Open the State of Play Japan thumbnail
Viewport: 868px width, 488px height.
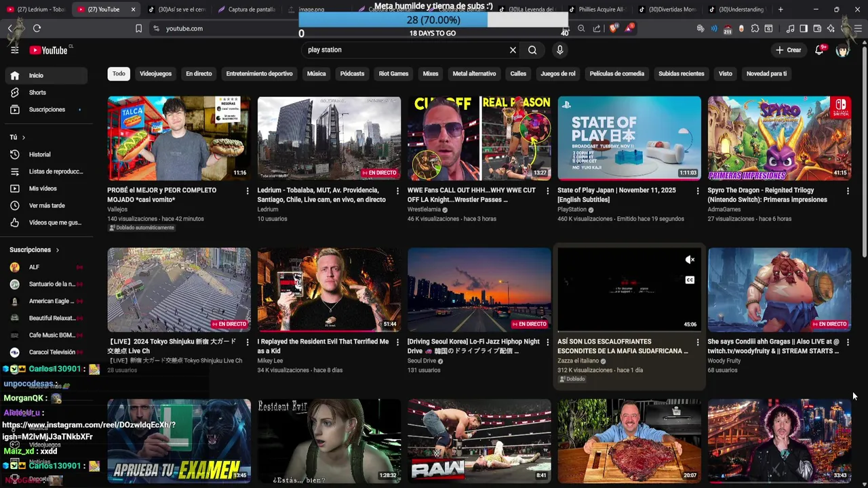click(x=629, y=138)
